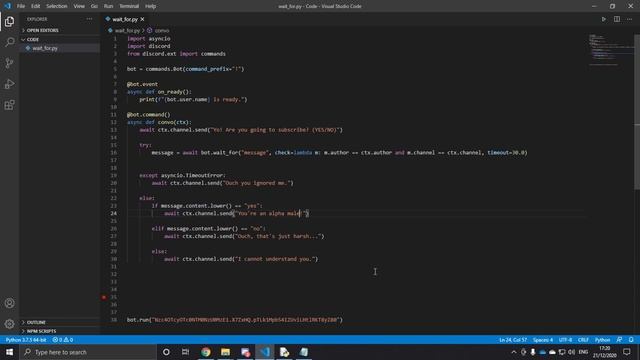This screenshot has width=640, height=360.
Task: Open the Run and Debug view
Action: [9, 84]
